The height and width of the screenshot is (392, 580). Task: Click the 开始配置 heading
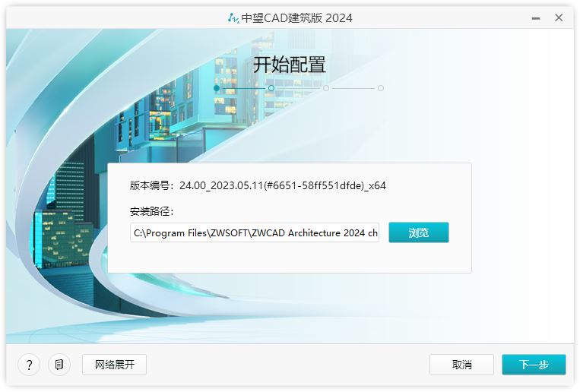coord(290,65)
